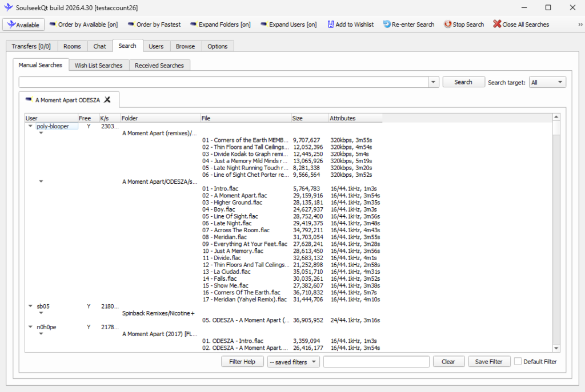The height and width of the screenshot is (392, 585).
Task: Open the toolbar overflow chevron
Action: tap(580, 25)
